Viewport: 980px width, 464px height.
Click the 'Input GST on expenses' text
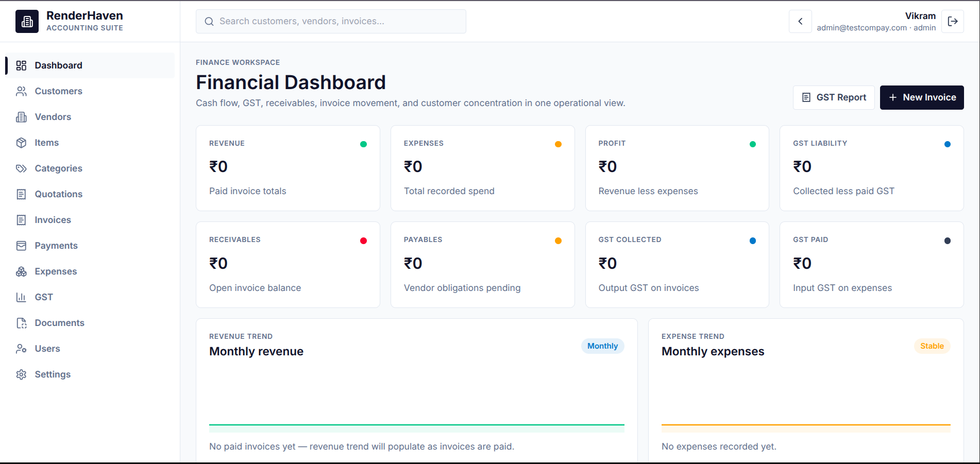tap(842, 288)
